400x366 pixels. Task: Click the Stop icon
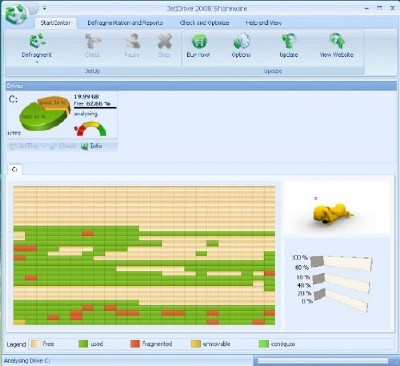(164, 42)
